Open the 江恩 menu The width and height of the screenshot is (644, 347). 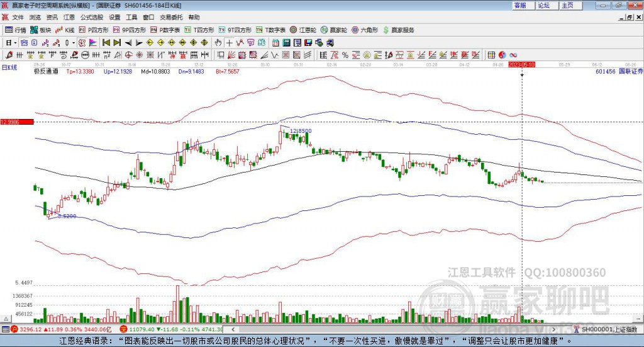click(x=69, y=17)
